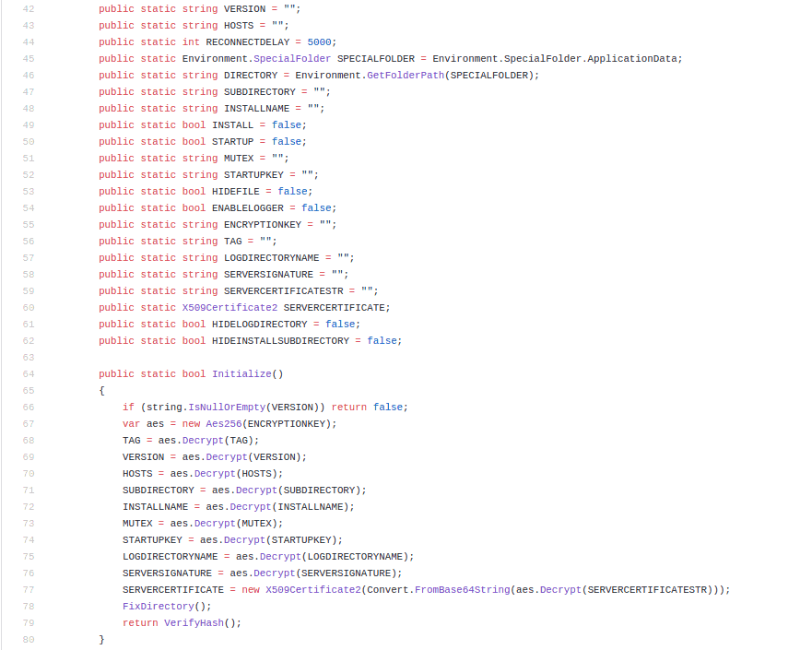This screenshot has height=650, width=812.
Task: Click HIDEINSTALLSUBDIRECTORY field name
Action: pos(280,340)
